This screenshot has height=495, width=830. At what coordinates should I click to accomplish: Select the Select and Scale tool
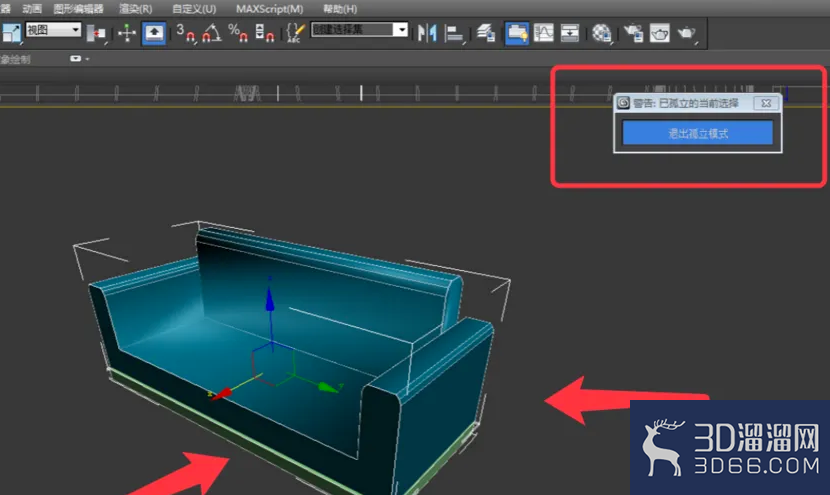tap(11, 33)
